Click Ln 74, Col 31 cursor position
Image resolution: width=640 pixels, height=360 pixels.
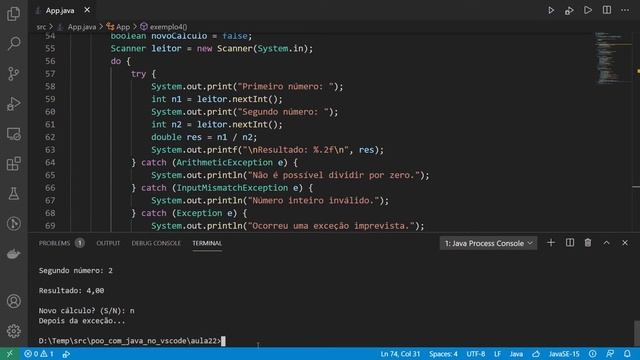[x=400, y=354]
